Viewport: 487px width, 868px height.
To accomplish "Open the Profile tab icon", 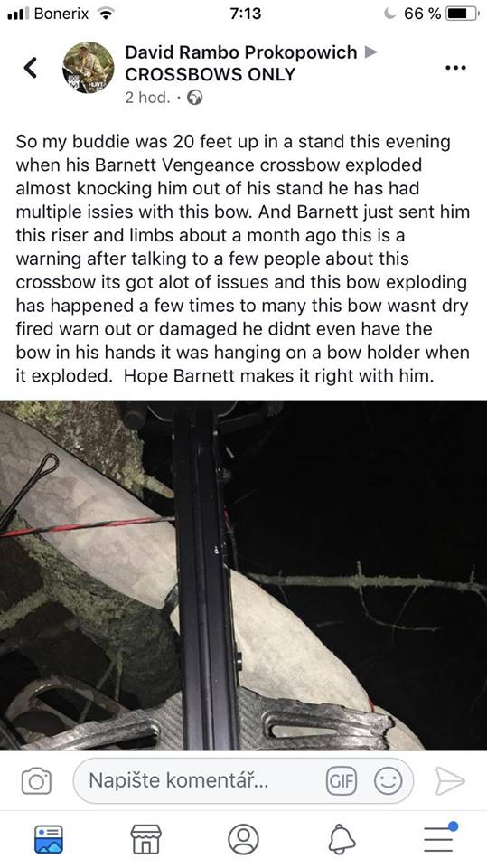I will [243, 839].
